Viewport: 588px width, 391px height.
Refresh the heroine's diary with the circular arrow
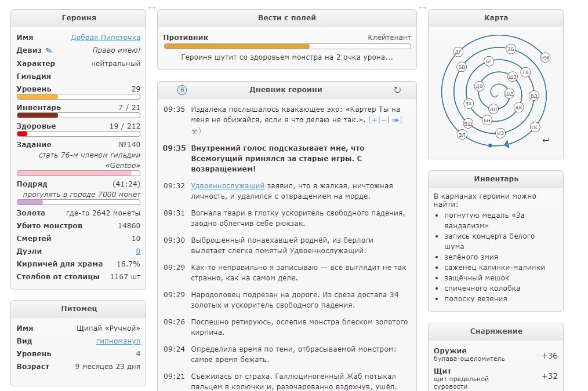[397, 90]
